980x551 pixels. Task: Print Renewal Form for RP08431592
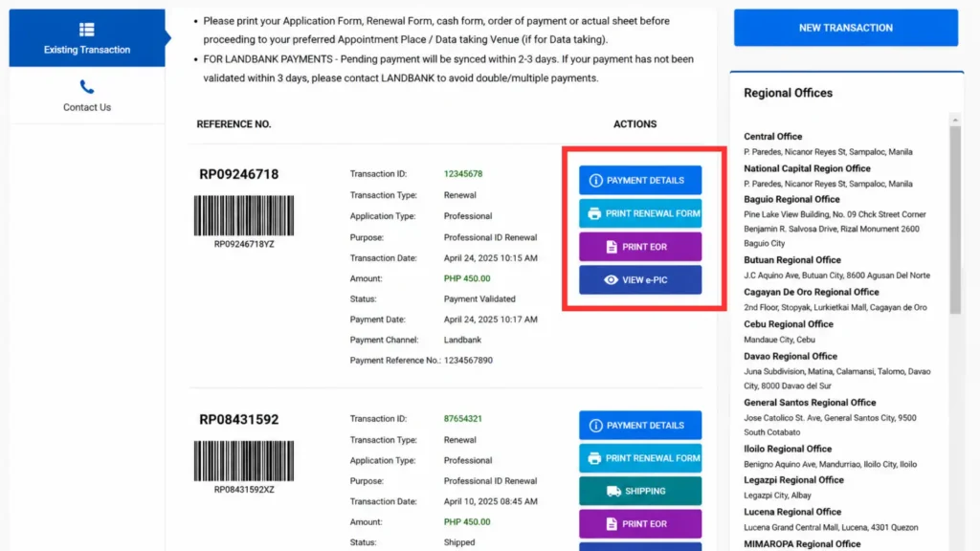click(640, 458)
